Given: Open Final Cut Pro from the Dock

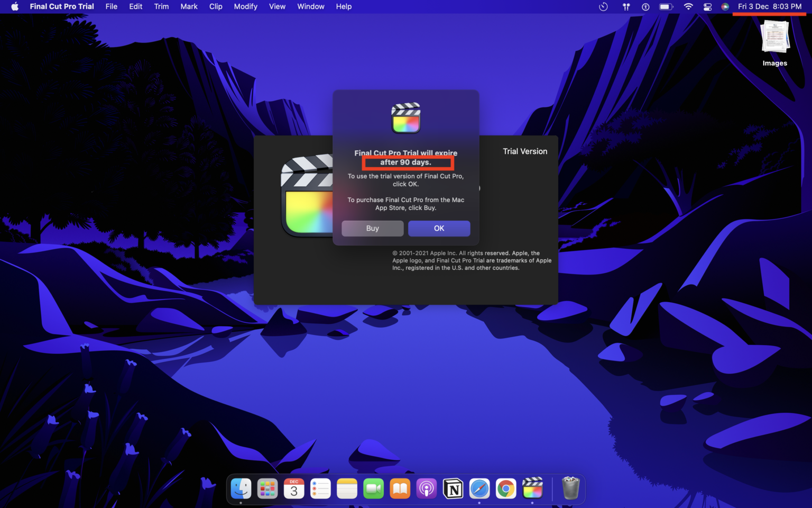Looking at the screenshot, I should click(532, 488).
